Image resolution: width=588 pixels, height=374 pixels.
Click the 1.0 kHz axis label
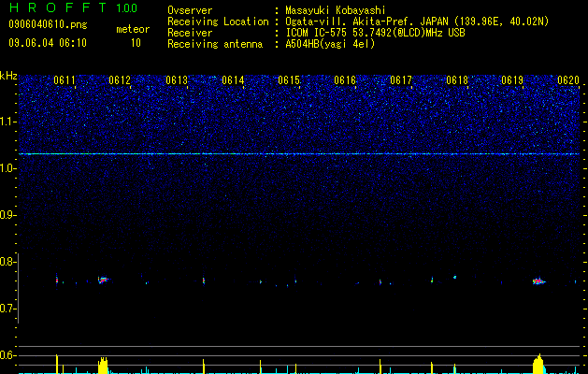tap(7, 168)
